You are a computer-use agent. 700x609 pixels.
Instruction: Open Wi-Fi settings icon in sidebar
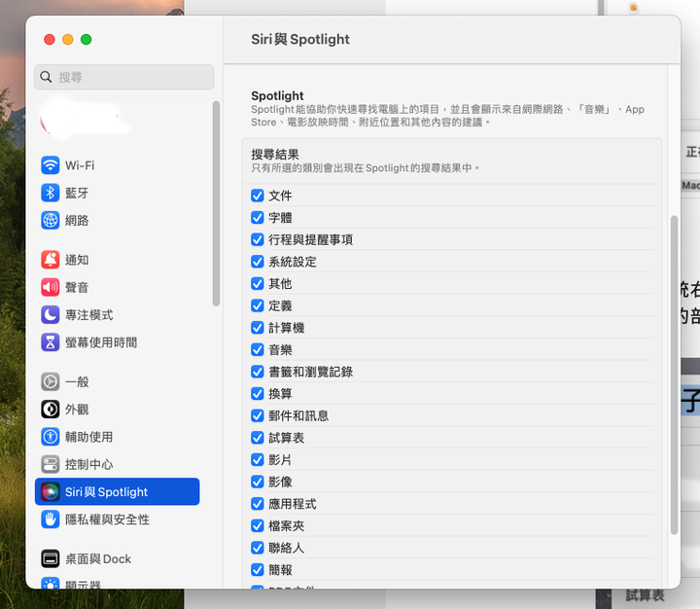[x=51, y=165]
